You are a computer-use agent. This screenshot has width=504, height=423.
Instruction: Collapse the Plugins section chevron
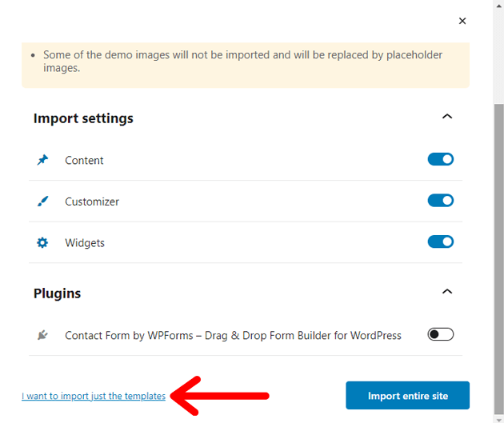[447, 292]
